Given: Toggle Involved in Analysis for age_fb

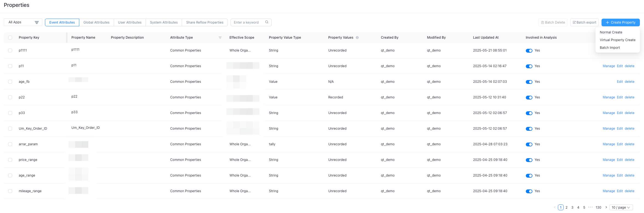Looking at the screenshot, I should [x=529, y=82].
